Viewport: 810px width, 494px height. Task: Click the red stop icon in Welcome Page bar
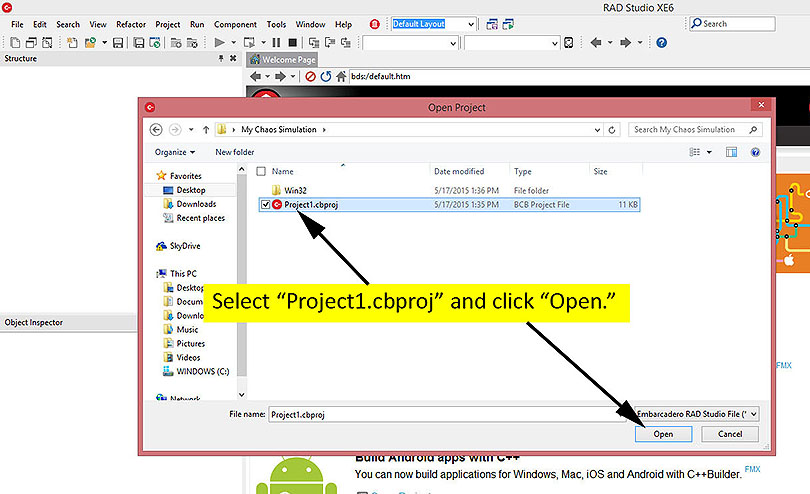point(310,76)
